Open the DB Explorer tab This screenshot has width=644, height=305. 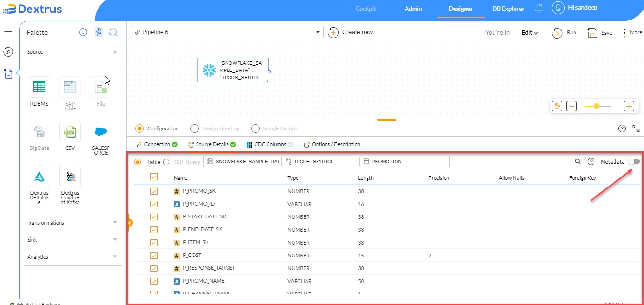[x=508, y=9]
